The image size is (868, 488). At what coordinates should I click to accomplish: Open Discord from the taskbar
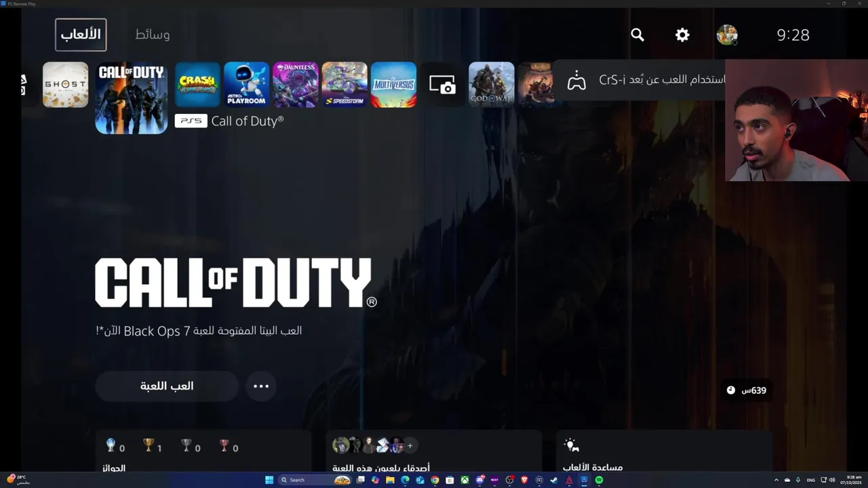[479, 480]
